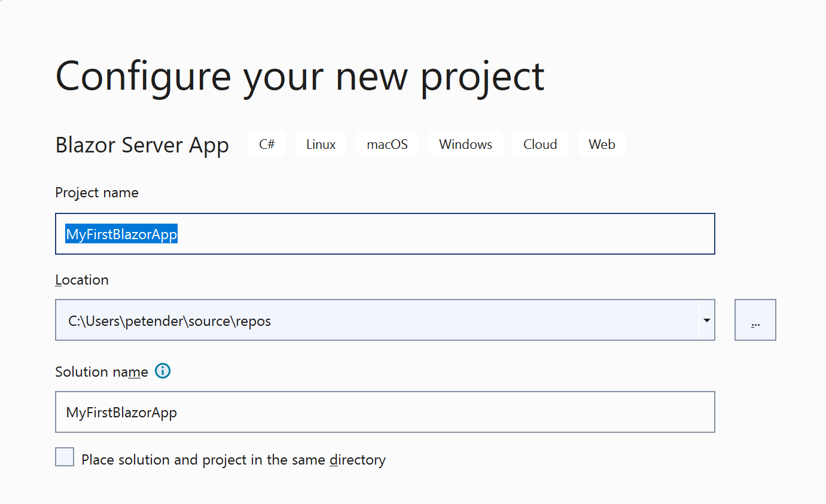Image resolution: width=826 pixels, height=504 pixels.
Task: Click inside the Solution name field
Action: [x=385, y=412]
